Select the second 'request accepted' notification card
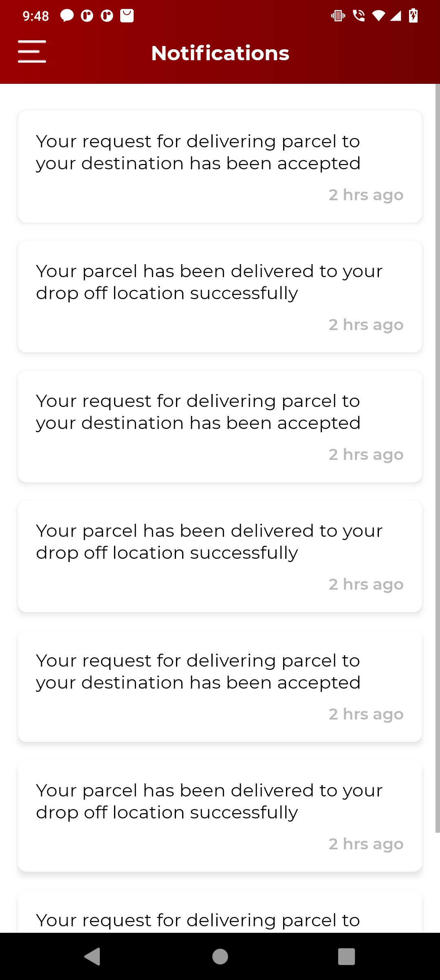 (220, 426)
